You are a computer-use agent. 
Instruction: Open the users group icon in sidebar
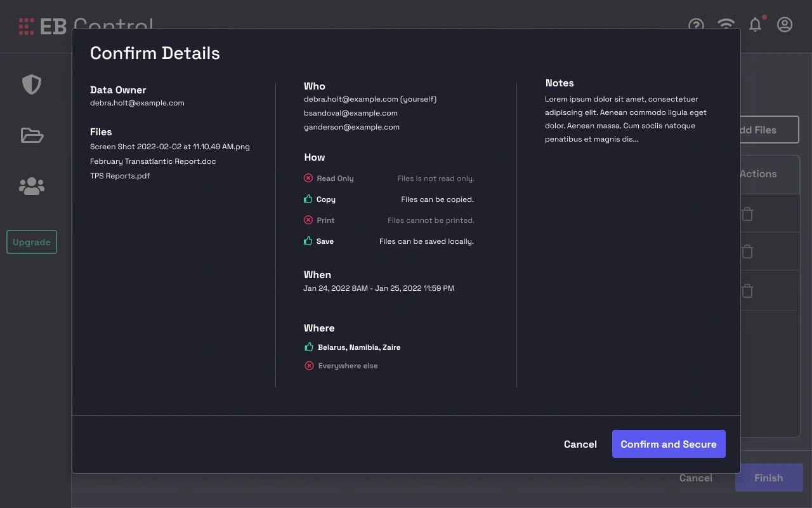[32, 186]
